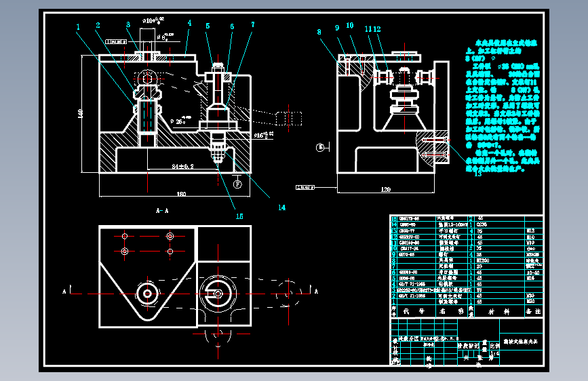The width and height of the screenshot is (588, 381).
Task: Select the 180 width dimension under front view
Action: pyautogui.click(x=181, y=194)
